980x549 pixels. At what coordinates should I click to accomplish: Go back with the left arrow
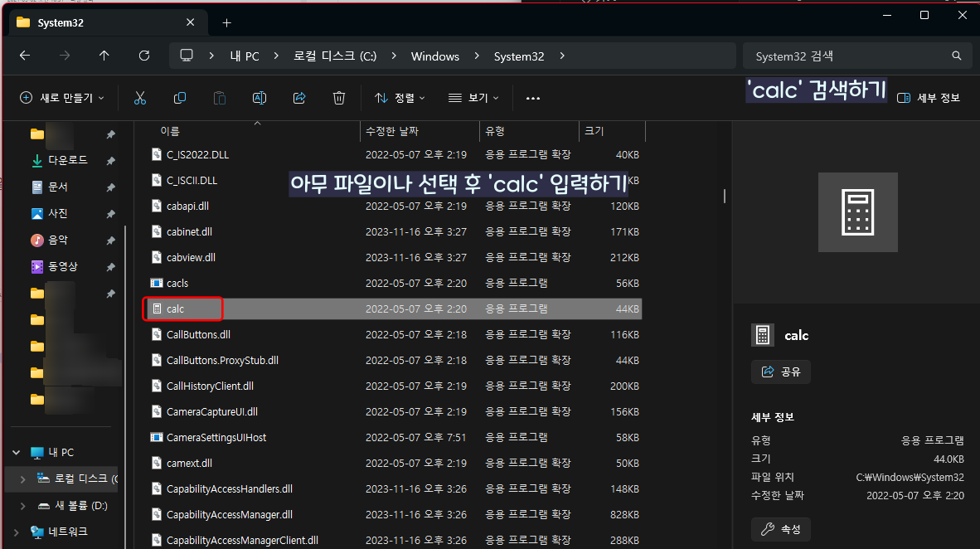click(25, 56)
